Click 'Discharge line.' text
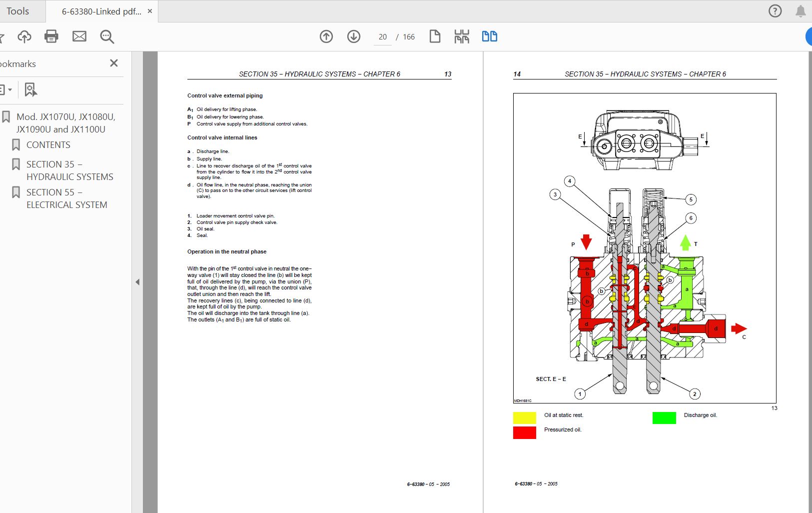The height and width of the screenshot is (513, 812). (x=213, y=151)
